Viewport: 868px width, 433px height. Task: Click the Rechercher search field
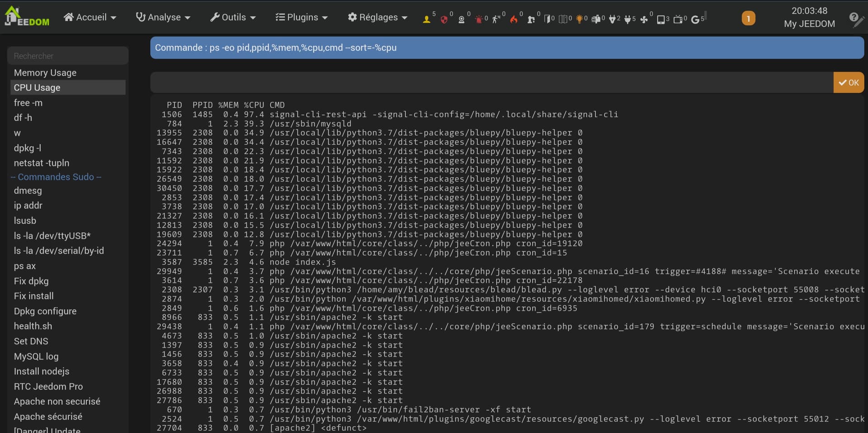(x=68, y=56)
